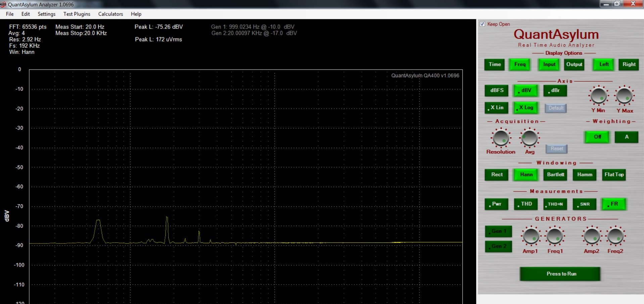This screenshot has height=304, width=644.
Task: Toggle the THD+N measurement
Action: tap(555, 204)
